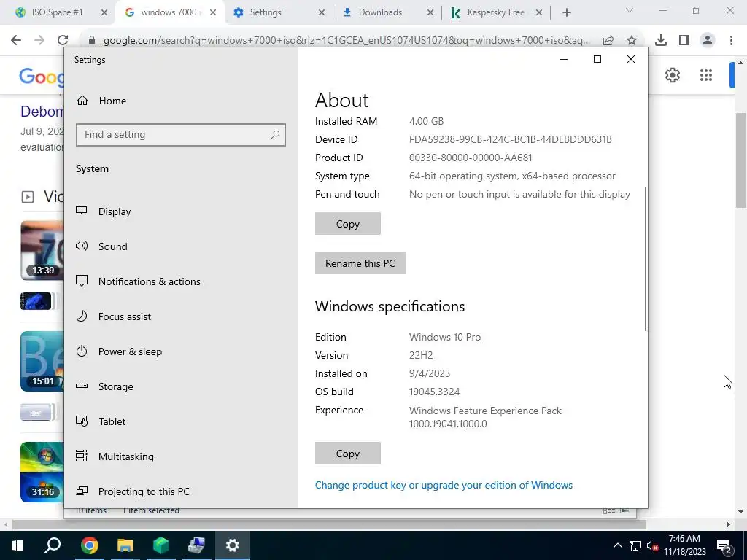This screenshot has height=560, width=747.
Task: Reload the page in Chrome
Action: click(x=63, y=40)
